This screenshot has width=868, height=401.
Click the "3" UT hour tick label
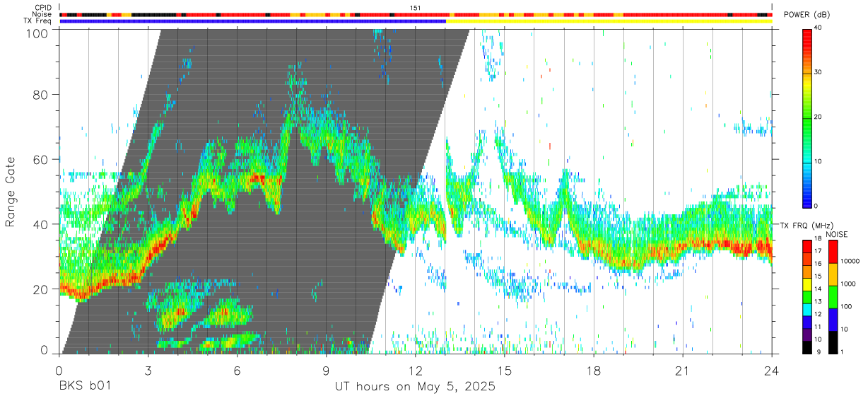(x=148, y=371)
